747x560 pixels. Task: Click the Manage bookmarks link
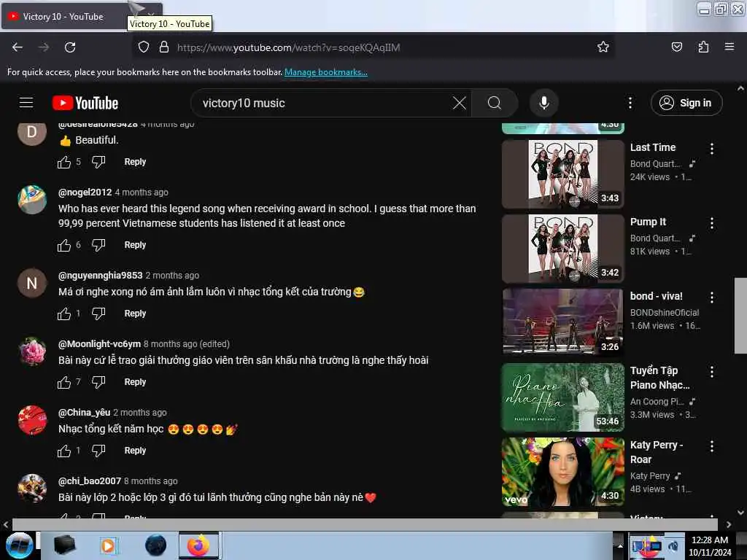point(326,72)
